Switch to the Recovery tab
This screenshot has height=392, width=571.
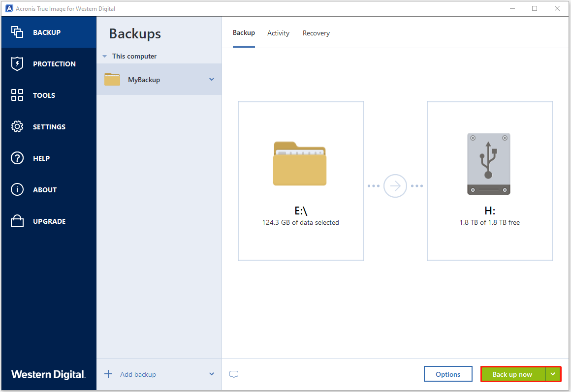[x=316, y=33]
